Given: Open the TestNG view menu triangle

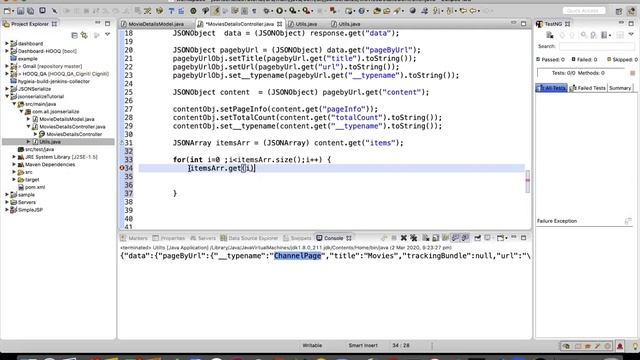Looking at the screenshot, I should point(631,34).
